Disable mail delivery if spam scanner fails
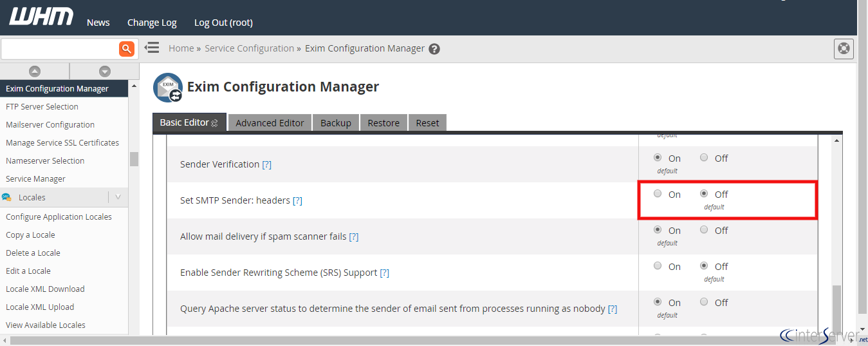868x346 pixels. [704, 229]
